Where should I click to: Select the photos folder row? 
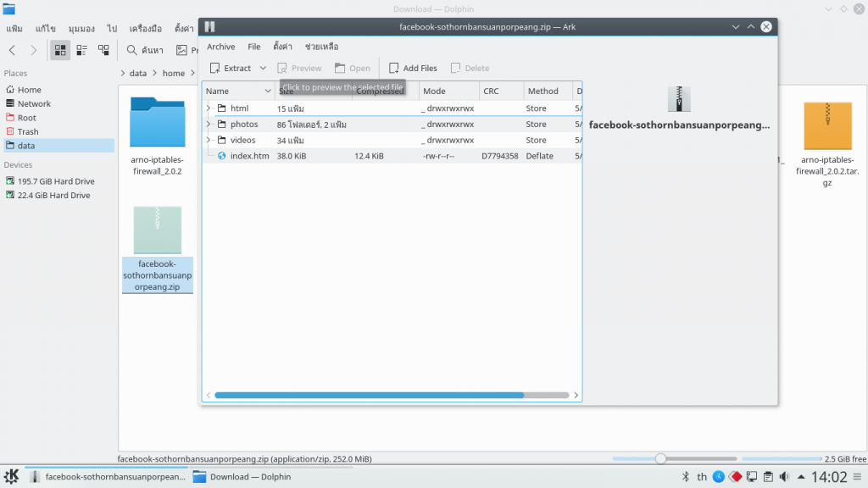[392, 124]
